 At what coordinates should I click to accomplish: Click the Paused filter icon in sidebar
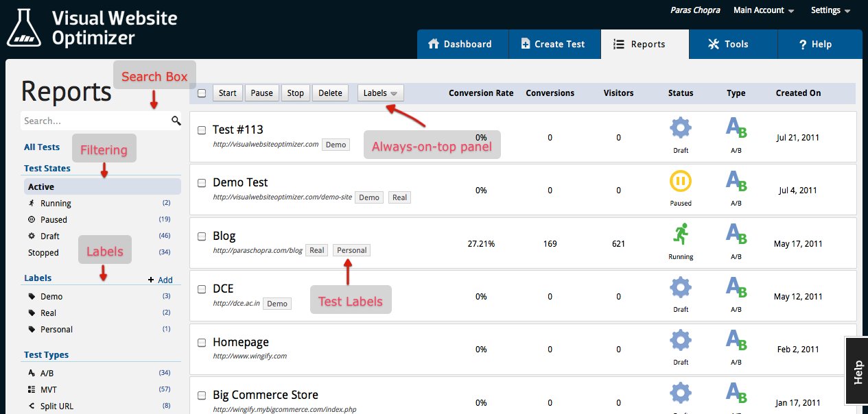tap(32, 220)
